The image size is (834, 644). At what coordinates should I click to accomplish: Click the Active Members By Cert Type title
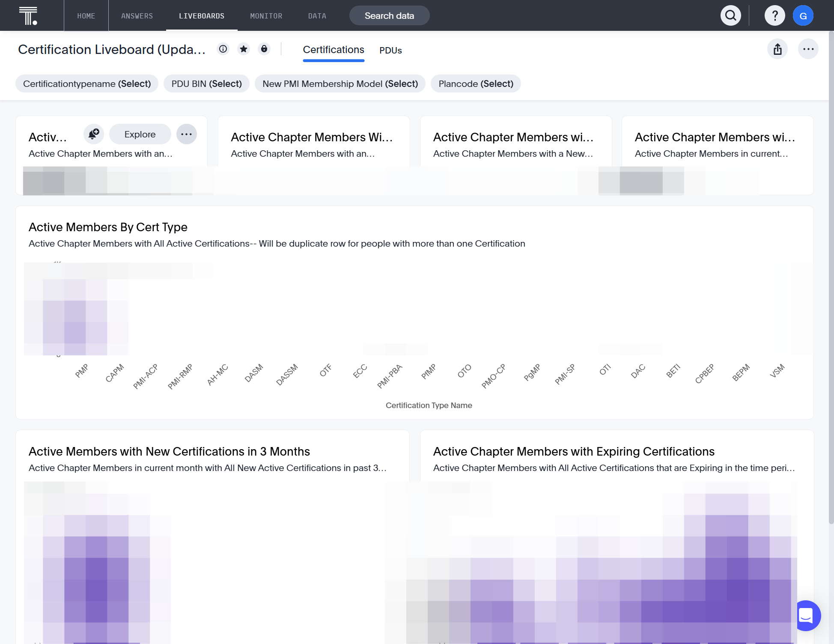[x=108, y=227]
